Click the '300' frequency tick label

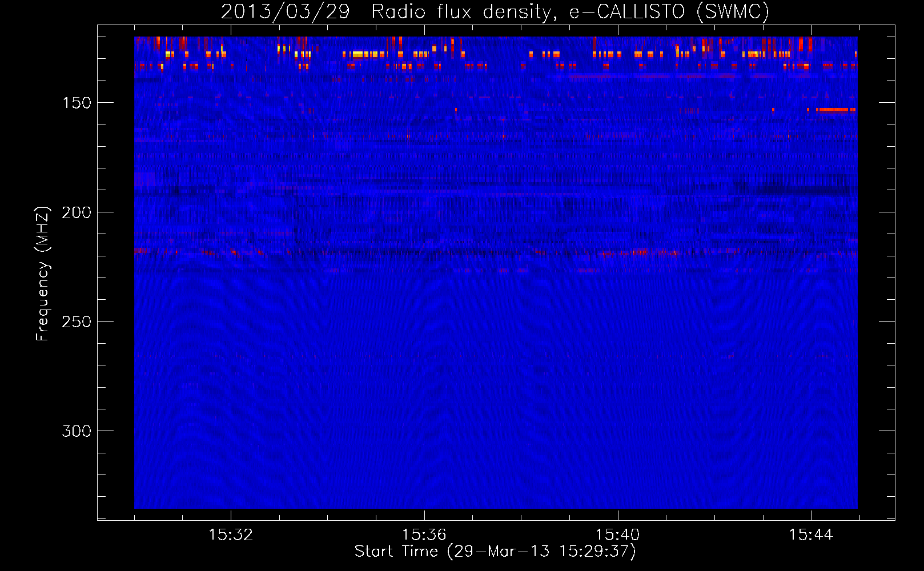click(x=77, y=431)
